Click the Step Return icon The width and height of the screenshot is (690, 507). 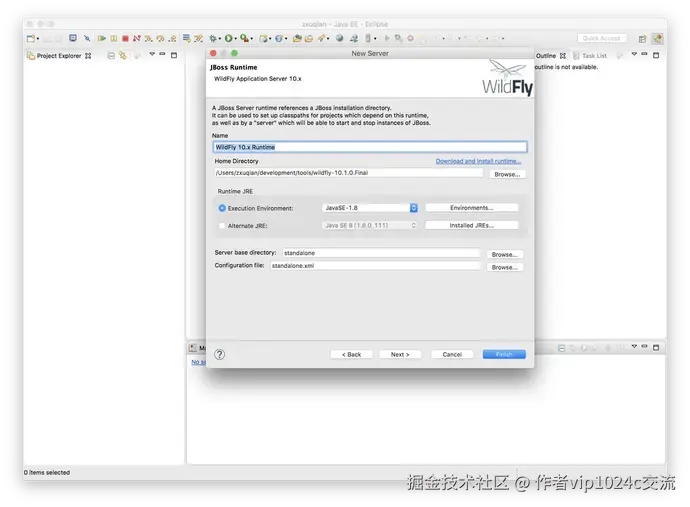click(x=172, y=39)
